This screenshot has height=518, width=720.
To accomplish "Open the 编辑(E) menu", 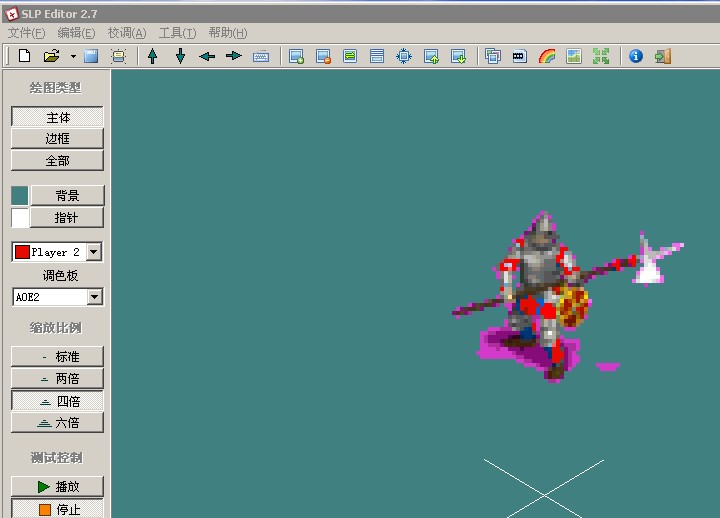I will (x=76, y=33).
